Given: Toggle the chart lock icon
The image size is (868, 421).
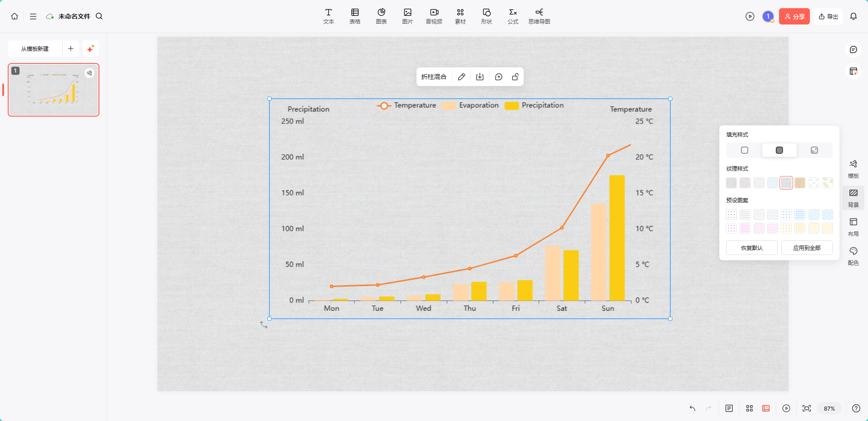Looking at the screenshot, I should [x=515, y=77].
